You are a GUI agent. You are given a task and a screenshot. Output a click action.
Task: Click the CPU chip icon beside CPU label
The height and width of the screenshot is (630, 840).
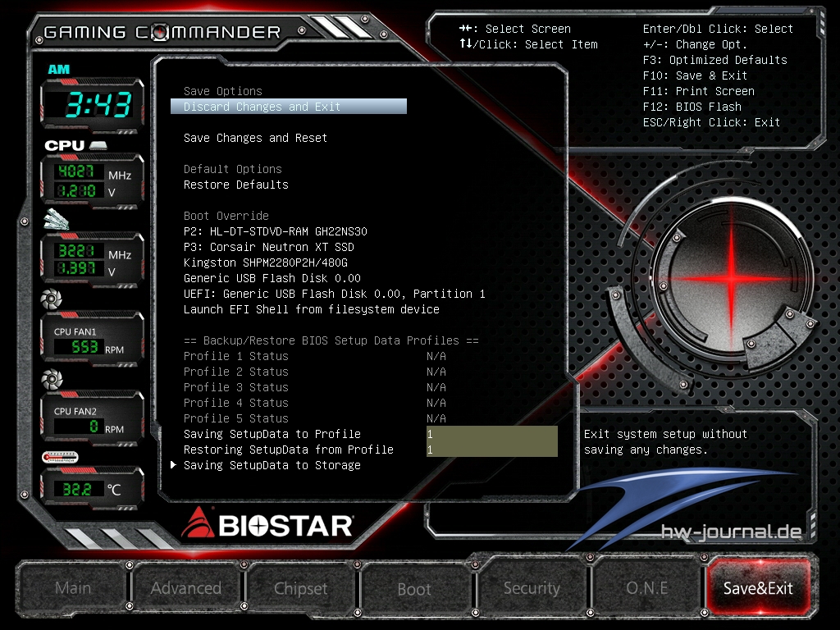[98, 145]
